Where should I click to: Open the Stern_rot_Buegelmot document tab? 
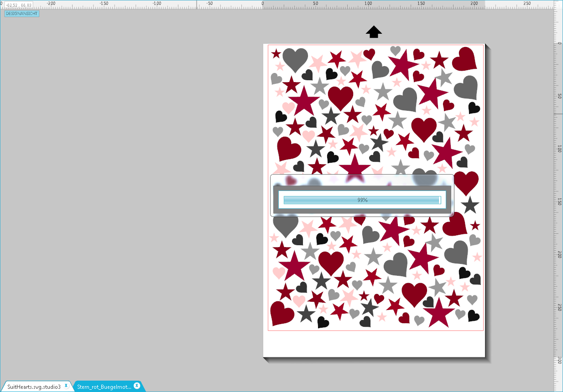104,387
